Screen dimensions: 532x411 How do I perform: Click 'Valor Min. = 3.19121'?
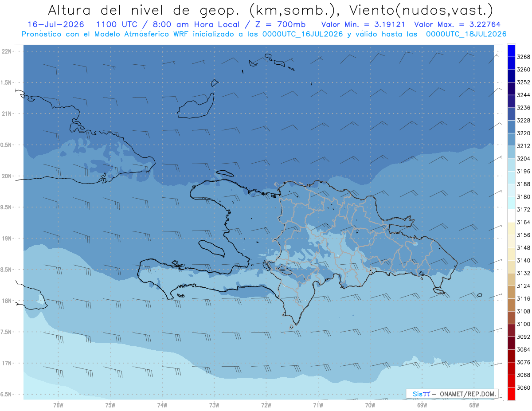coord(364,24)
